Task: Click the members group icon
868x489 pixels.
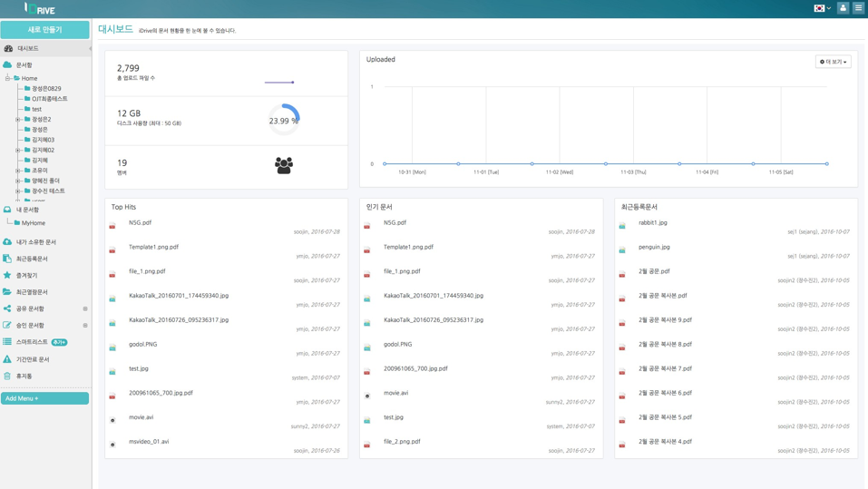Action: [284, 165]
